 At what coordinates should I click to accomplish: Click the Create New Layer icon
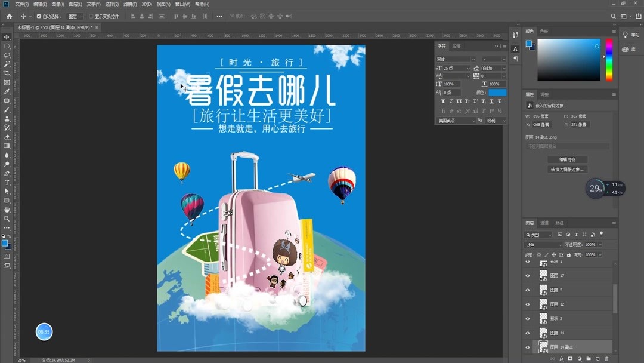(597, 358)
